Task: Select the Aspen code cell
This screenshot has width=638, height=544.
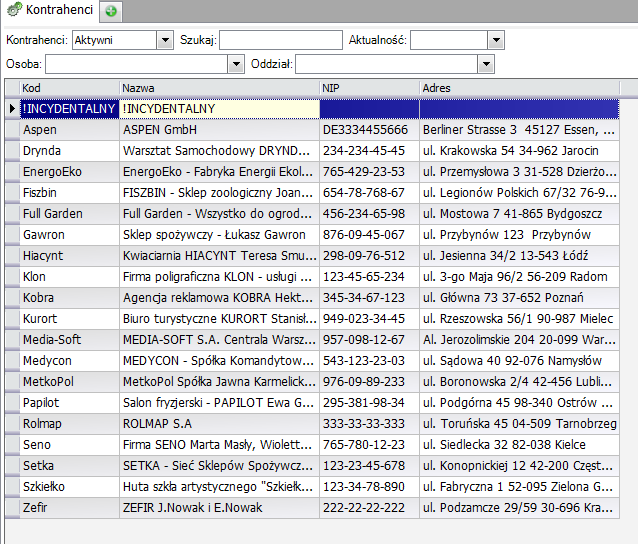Action: pos(69,130)
